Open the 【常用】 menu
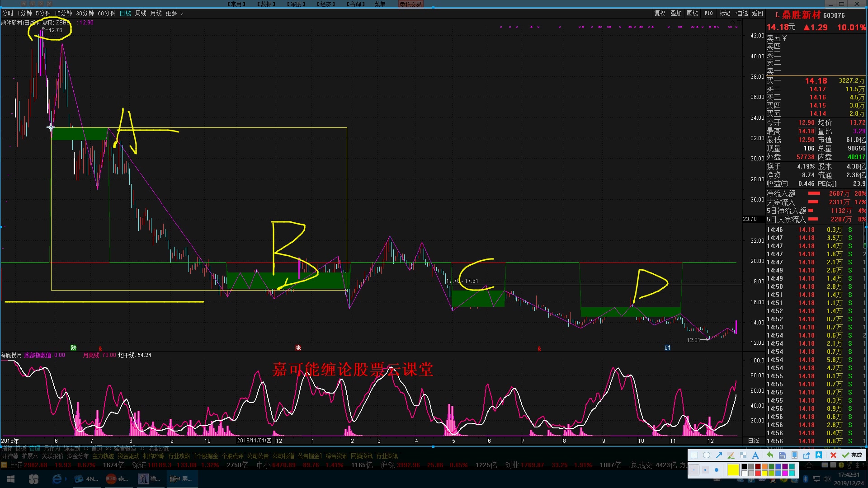Viewport: 868px width, 488px height. pos(236,4)
